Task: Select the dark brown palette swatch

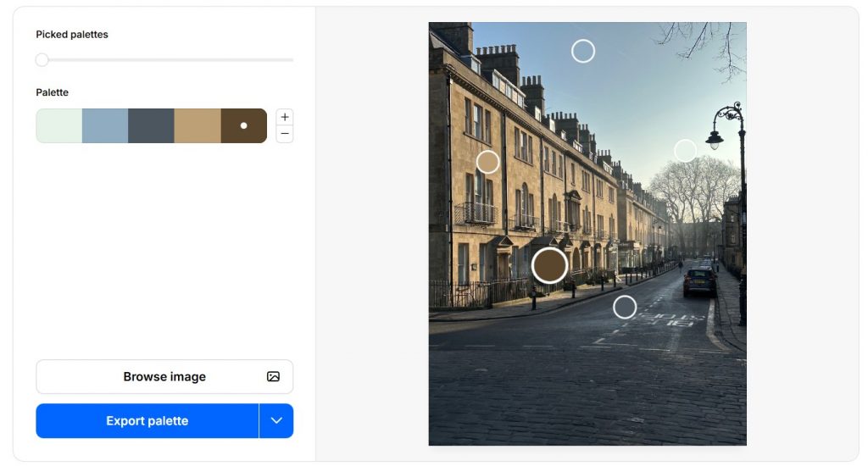Action: click(244, 125)
